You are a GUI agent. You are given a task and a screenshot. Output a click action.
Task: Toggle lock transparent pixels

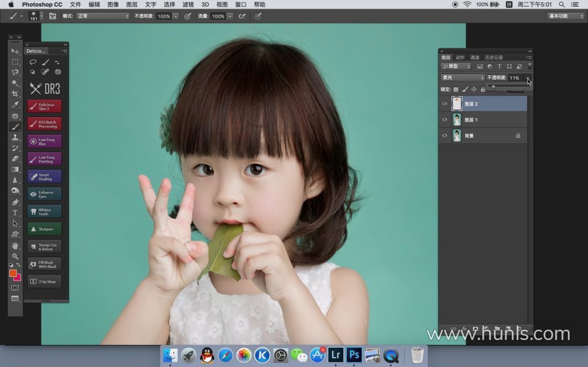[x=456, y=89]
